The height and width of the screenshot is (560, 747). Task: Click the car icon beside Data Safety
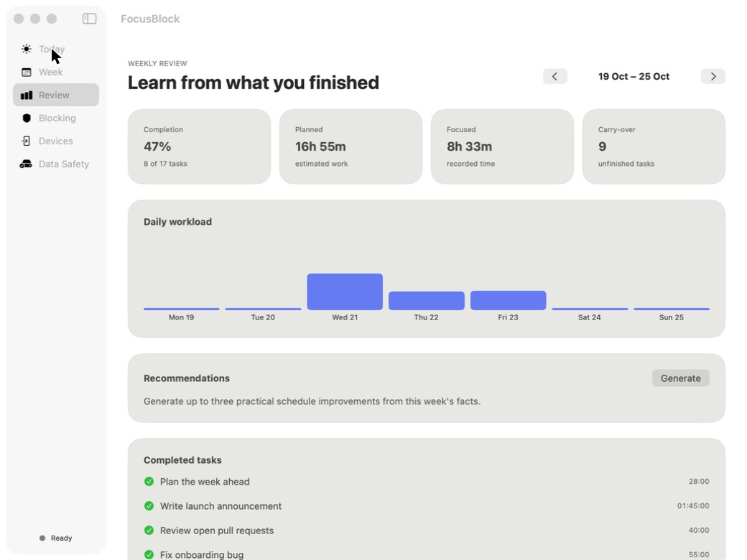(x=26, y=164)
